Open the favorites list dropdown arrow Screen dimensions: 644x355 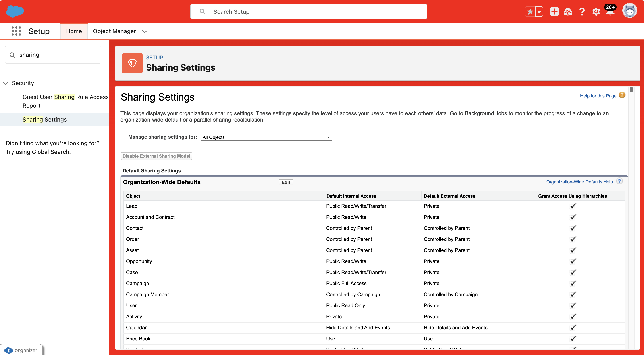tap(539, 12)
